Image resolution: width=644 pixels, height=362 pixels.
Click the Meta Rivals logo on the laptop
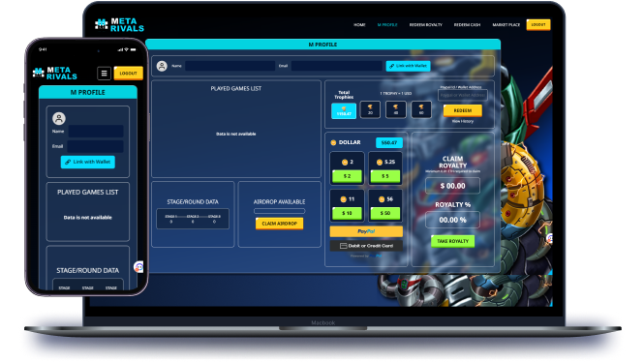pos(119,25)
